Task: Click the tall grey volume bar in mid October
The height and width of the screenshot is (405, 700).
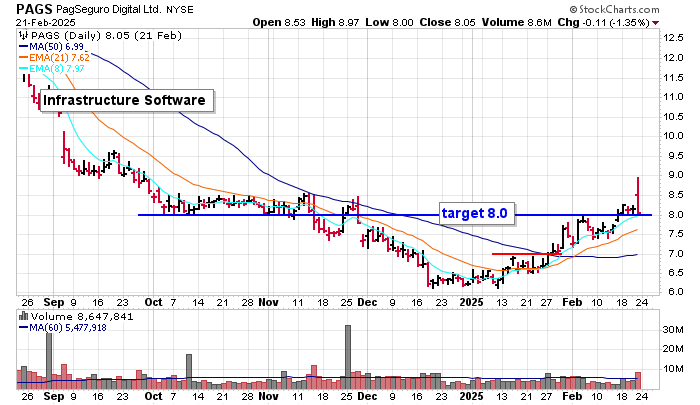Action: (x=189, y=372)
